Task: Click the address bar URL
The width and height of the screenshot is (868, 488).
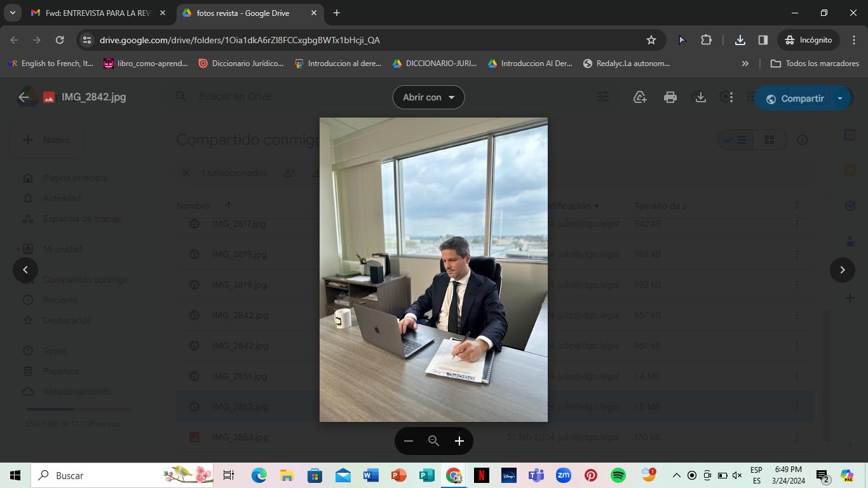Action: 240,40
